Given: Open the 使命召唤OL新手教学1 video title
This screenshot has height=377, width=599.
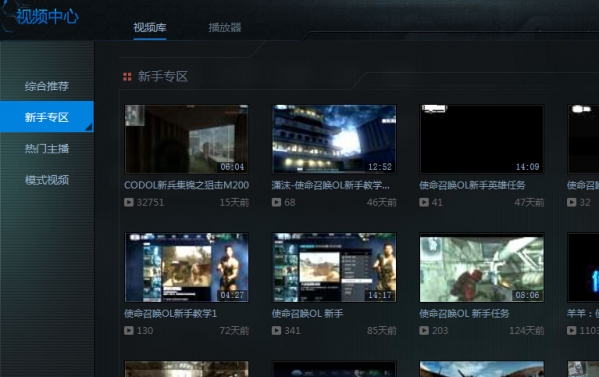Looking at the screenshot, I should [170, 314].
